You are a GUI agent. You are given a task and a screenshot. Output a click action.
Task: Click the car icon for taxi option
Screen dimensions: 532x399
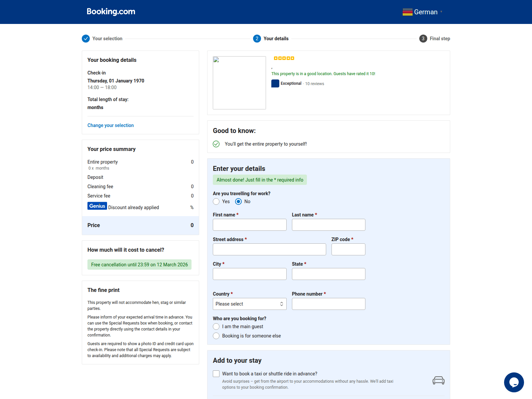tap(438, 380)
